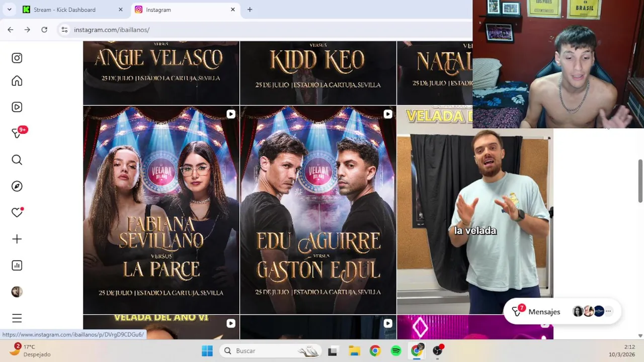This screenshot has height=362, width=644.
Task: Open the Angie Velasco poster post
Action: click(161, 73)
